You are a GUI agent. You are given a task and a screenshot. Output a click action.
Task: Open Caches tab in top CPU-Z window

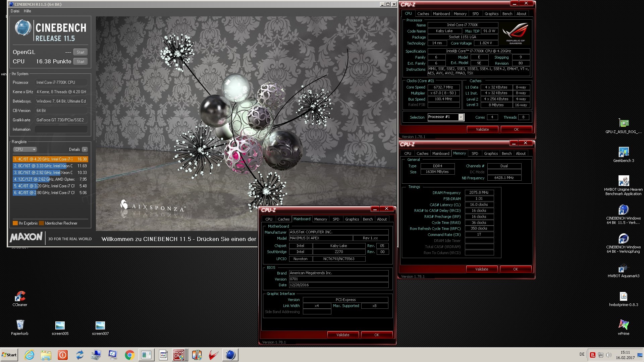click(x=423, y=14)
